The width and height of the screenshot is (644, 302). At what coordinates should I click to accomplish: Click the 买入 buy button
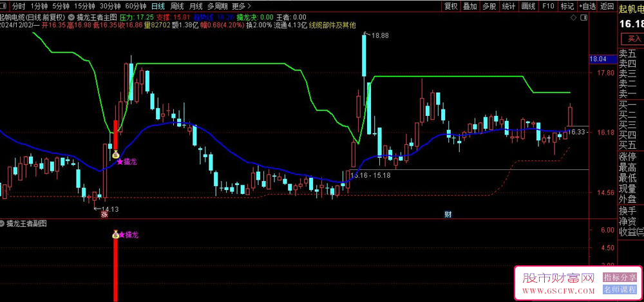click(x=634, y=39)
